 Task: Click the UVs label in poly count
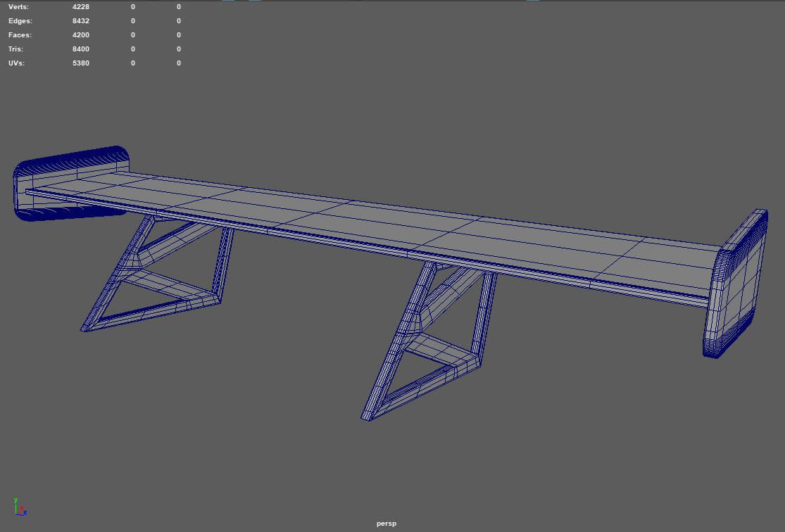coord(17,63)
